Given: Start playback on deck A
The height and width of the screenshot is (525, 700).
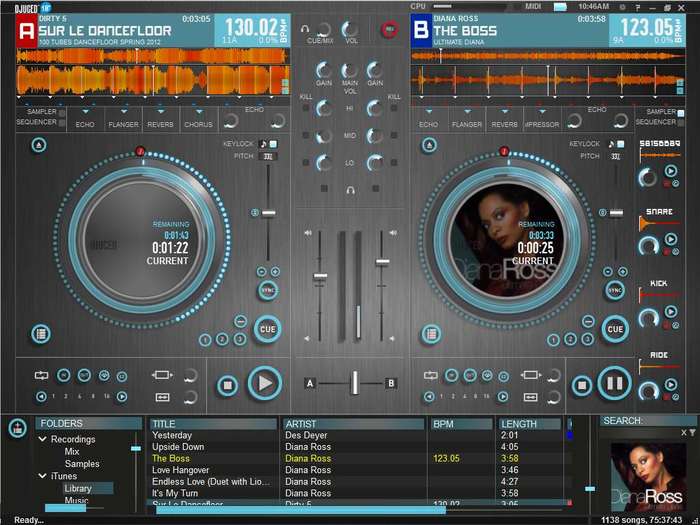Looking at the screenshot, I should (x=265, y=383).
